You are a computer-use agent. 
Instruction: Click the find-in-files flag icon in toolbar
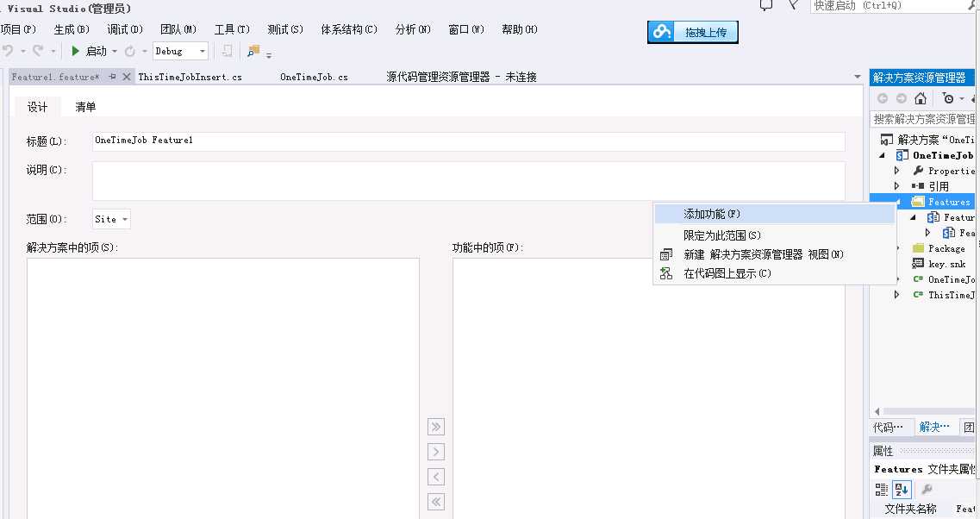pos(253,51)
